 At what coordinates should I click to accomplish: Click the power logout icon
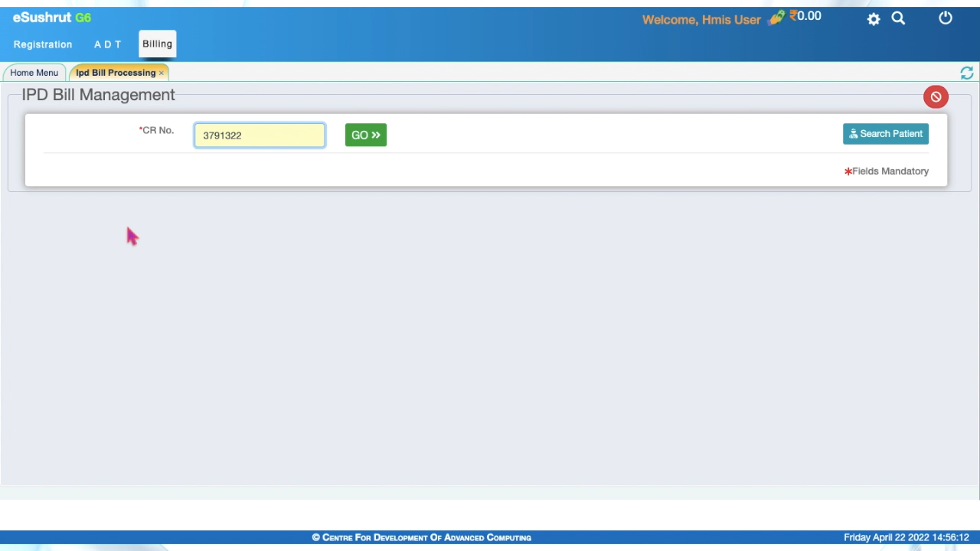946,18
